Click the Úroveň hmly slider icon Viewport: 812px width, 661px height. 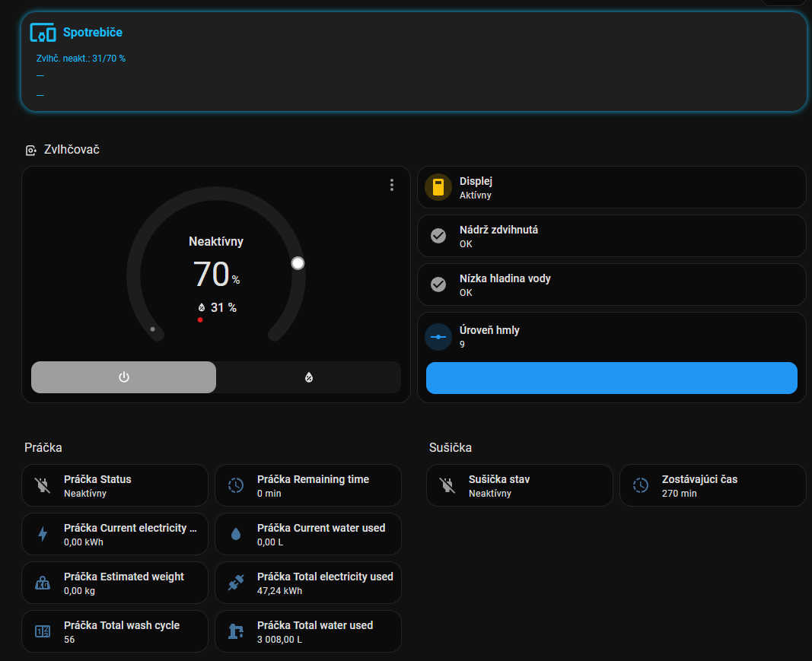coord(438,336)
